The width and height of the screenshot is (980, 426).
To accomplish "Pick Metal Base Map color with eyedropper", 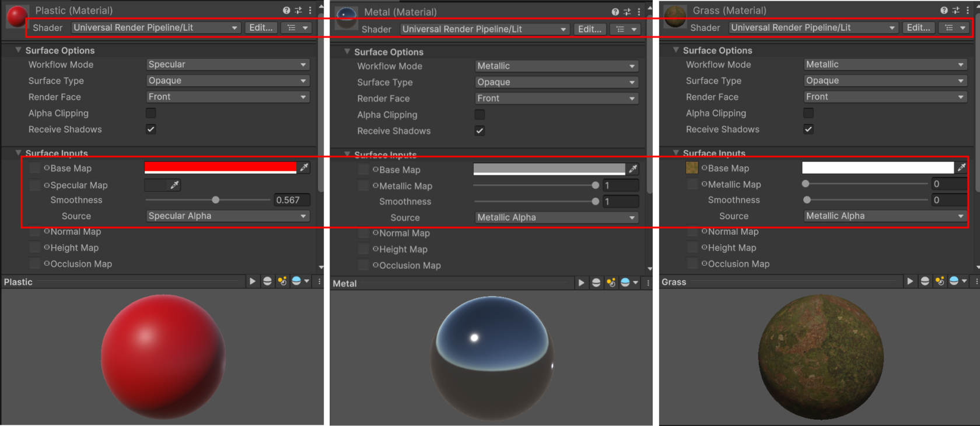I will (x=633, y=170).
